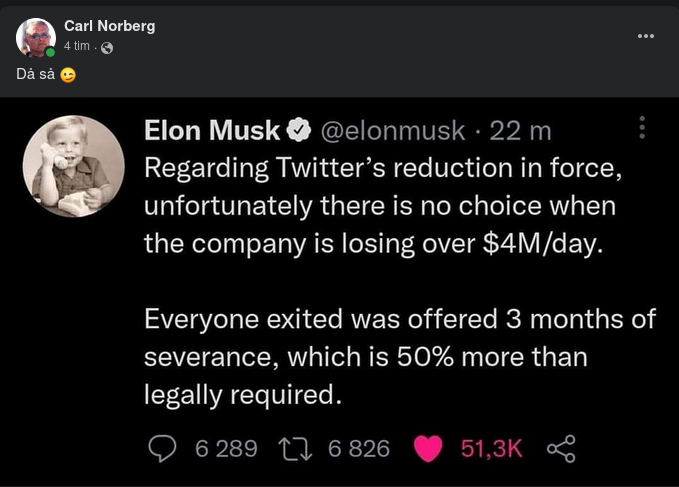Open the post options three-dot menu
Image resolution: width=679 pixels, height=487 pixels.
(646, 36)
